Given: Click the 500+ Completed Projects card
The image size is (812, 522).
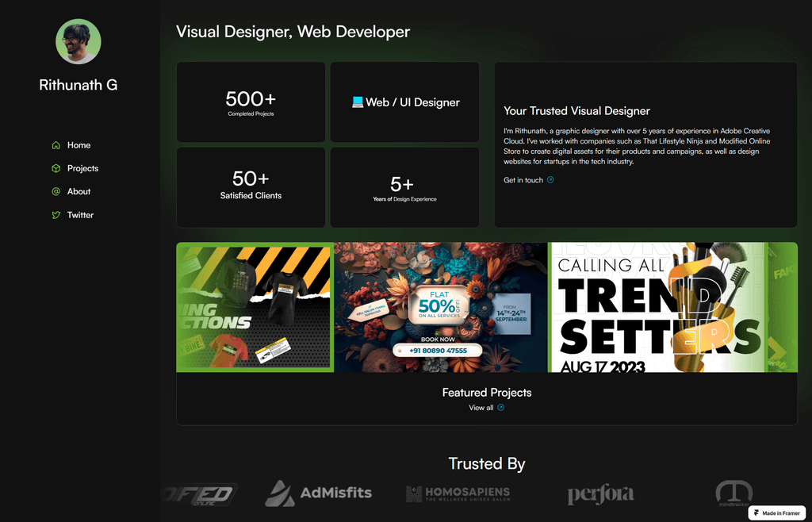Looking at the screenshot, I should point(251,102).
